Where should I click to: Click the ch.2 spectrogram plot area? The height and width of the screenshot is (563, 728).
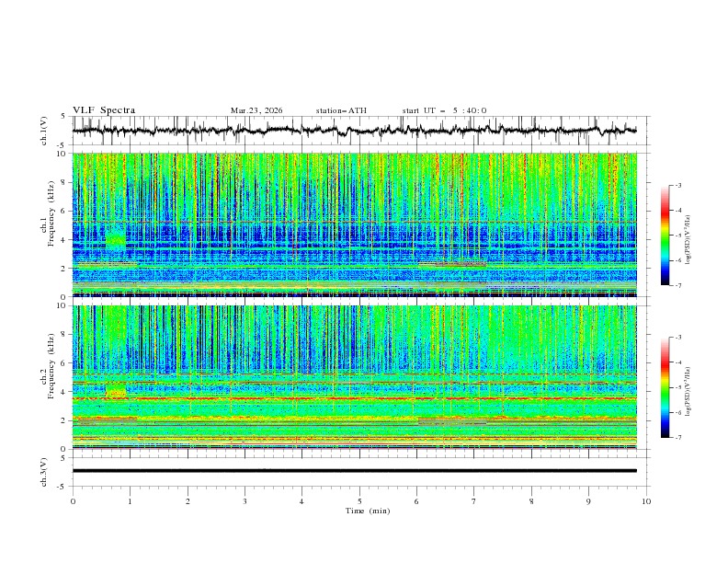355,377
